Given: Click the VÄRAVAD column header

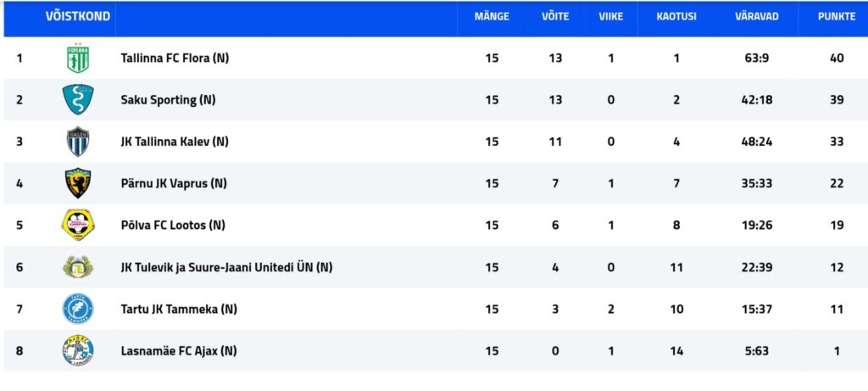Looking at the screenshot, I should pyautogui.click(x=757, y=17).
